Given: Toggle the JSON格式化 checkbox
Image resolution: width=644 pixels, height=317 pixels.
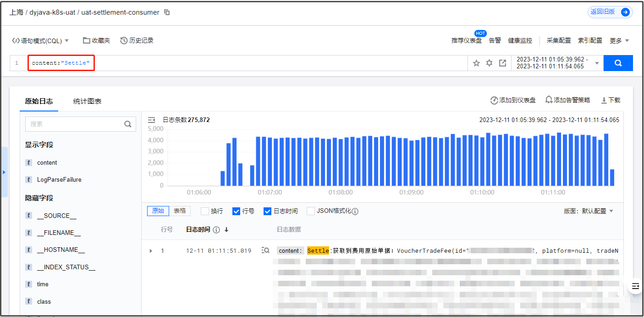Looking at the screenshot, I should (x=311, y=211).
